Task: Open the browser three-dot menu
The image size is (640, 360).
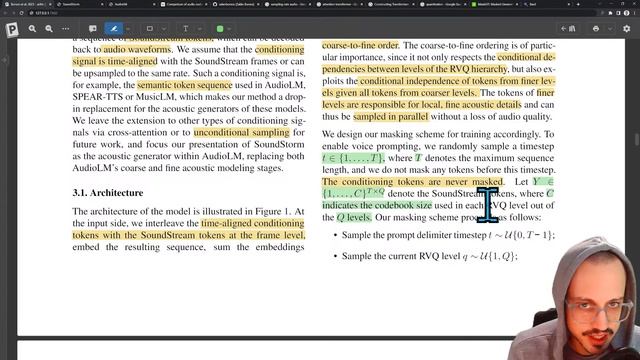Action: coord(635,13)
